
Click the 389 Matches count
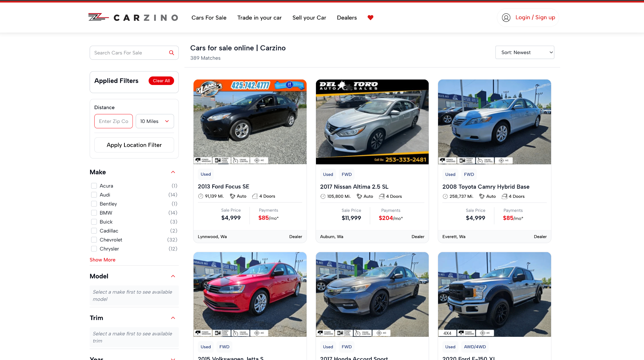click(205, 58)
